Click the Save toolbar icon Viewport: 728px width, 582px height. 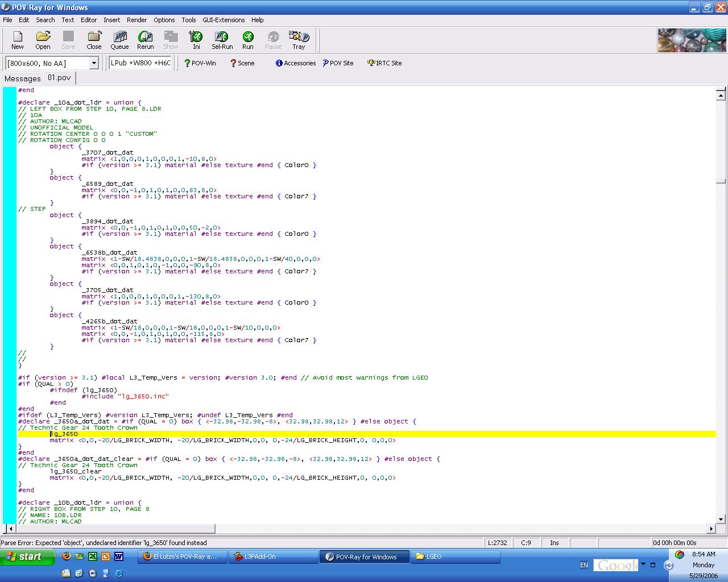(68, 40)
